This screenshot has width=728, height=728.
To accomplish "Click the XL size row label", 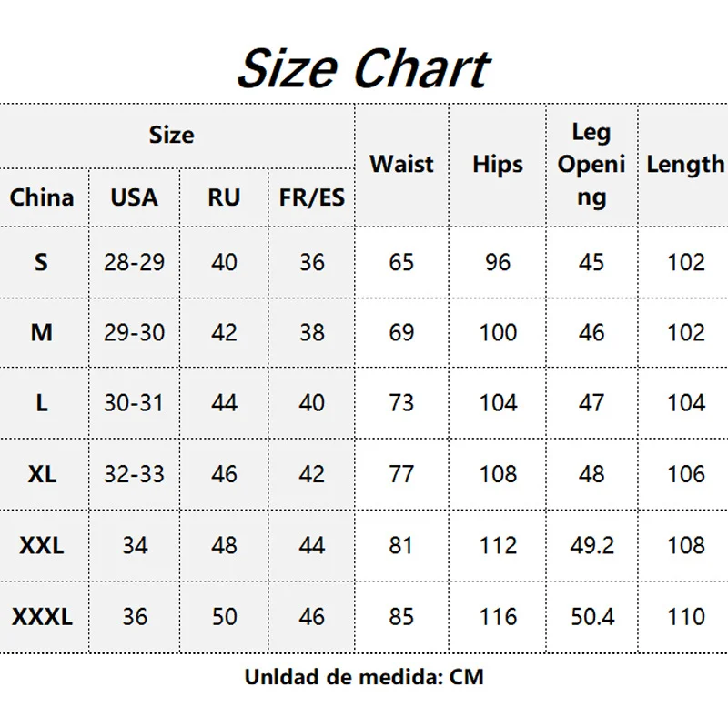I will 42,474.
